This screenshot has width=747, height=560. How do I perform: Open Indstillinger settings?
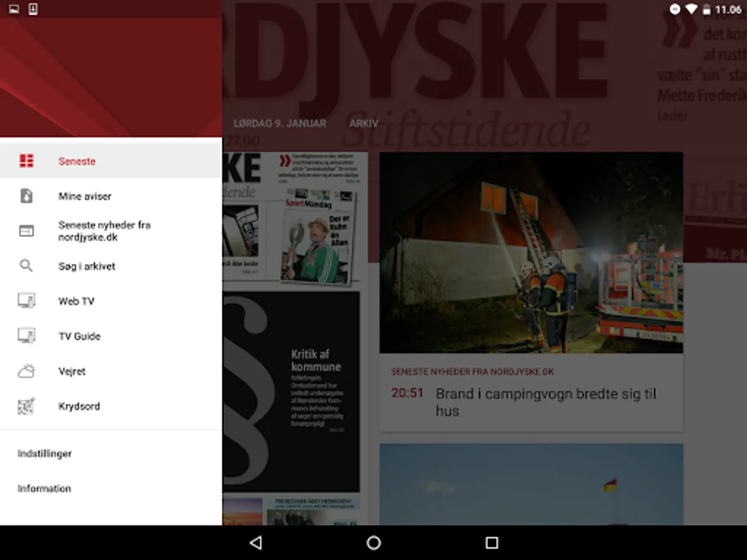[x=111, y=454]
